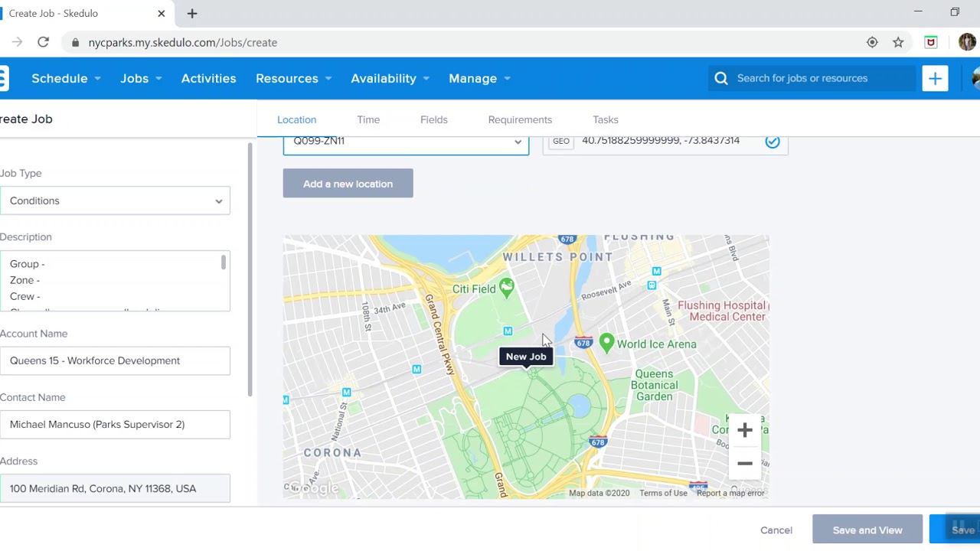The width and height of the screenshot is (980, 551).
Task: Switch to the Fields tab
Action: coord(434,119)
